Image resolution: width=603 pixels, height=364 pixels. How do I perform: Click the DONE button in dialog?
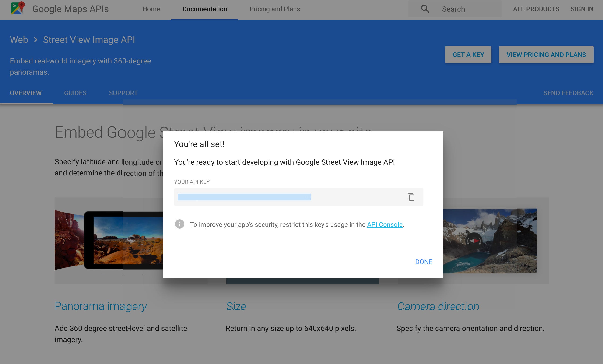(x=424, y=262)
